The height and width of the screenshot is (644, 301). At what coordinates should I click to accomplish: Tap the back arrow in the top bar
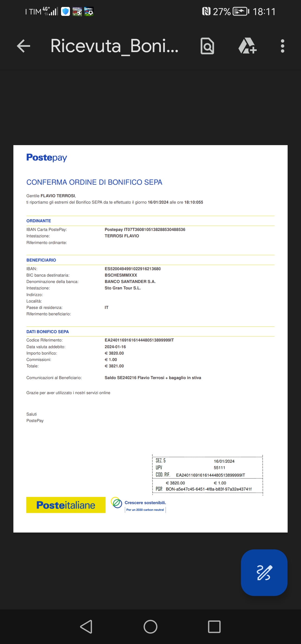click(23, 46)
